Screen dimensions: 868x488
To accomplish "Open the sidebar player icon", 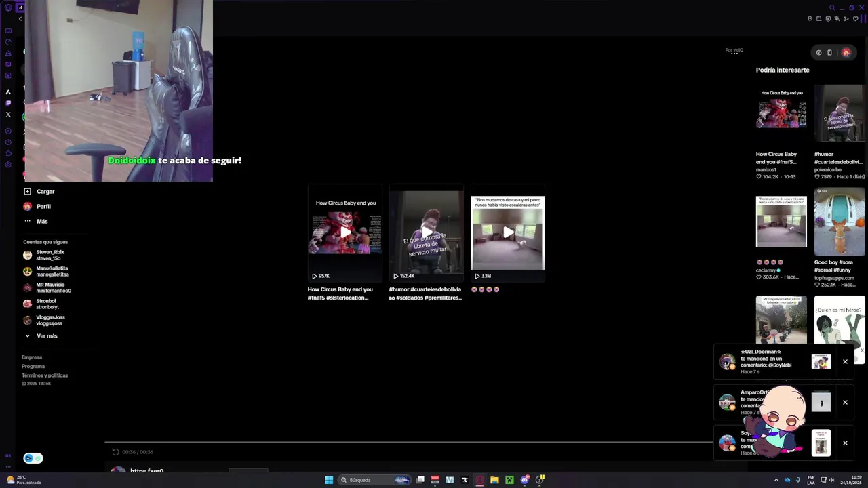I will (x=8, y=131).
